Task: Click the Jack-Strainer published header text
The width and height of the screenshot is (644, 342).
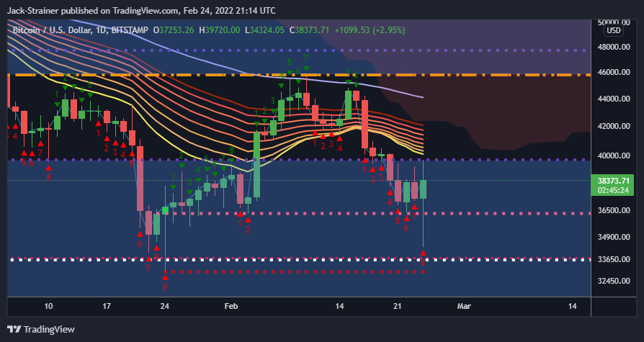Action: (142, 11)
